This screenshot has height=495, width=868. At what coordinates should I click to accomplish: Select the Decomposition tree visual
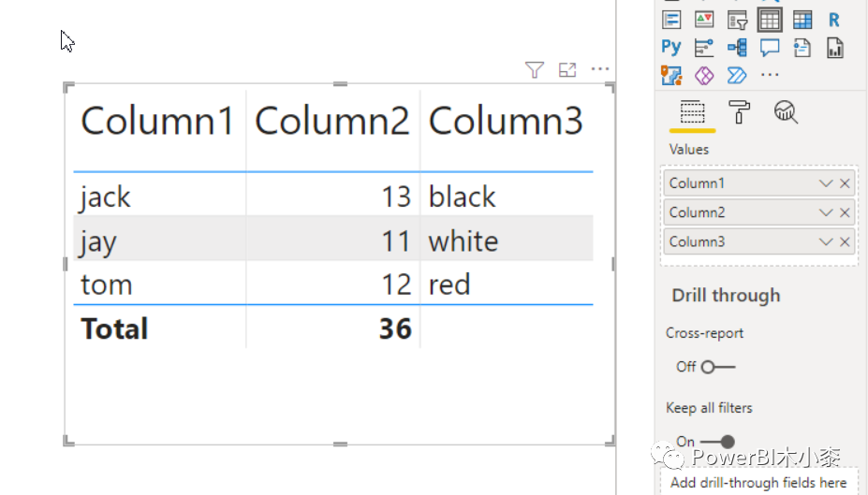(x=737, y=47)
